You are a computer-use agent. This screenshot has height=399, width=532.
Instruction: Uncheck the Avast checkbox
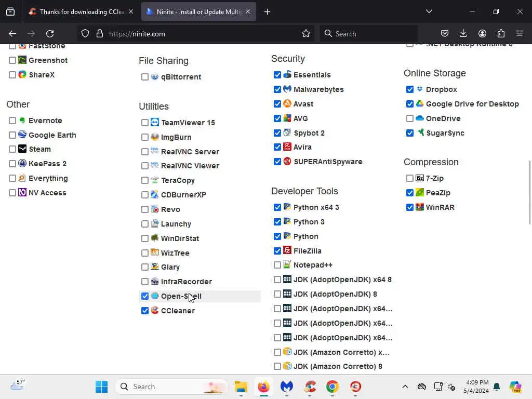(277, 104)
